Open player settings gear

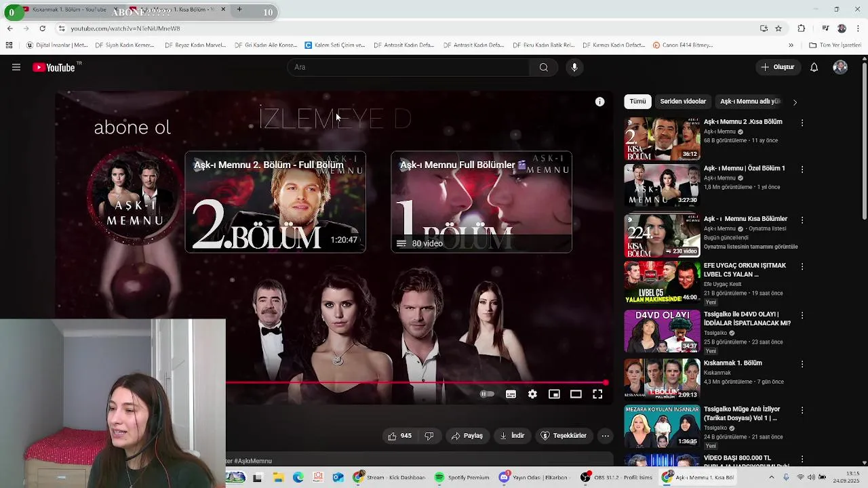(x=532, y=394)
